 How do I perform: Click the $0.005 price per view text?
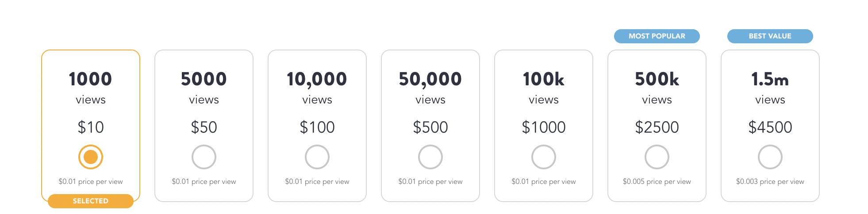coord(657,182)
